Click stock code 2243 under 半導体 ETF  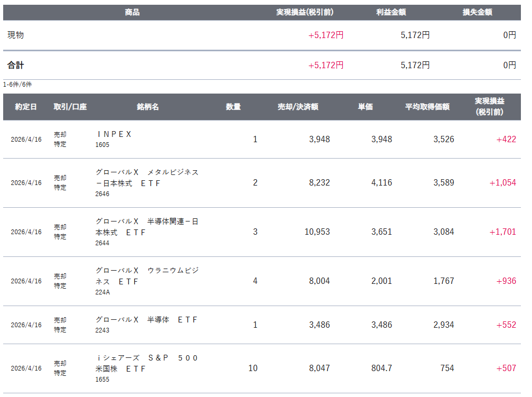[x=102, y=330]
